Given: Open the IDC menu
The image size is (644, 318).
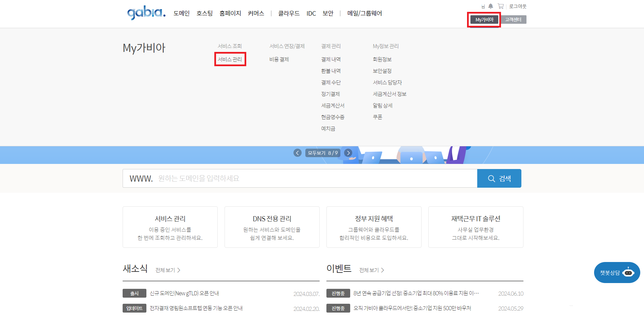Looking at the screenshot, I should [311, 13].
